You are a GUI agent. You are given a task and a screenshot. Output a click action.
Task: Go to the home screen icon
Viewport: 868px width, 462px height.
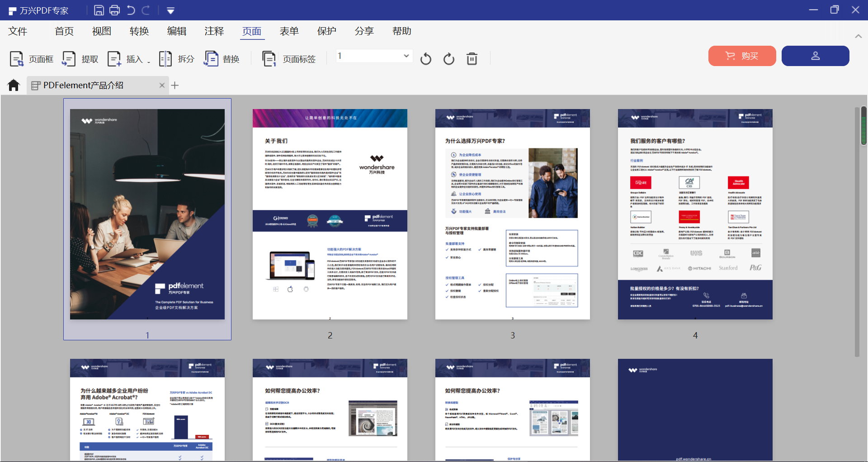click(x=14, y=85)
